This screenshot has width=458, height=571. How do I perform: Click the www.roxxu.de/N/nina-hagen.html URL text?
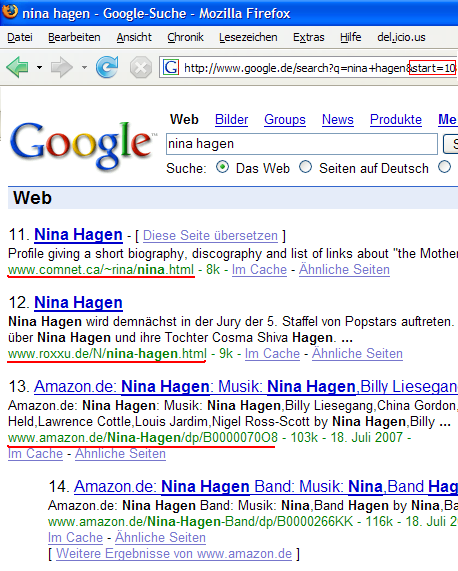pyautogui.click(x=107, y=353)
